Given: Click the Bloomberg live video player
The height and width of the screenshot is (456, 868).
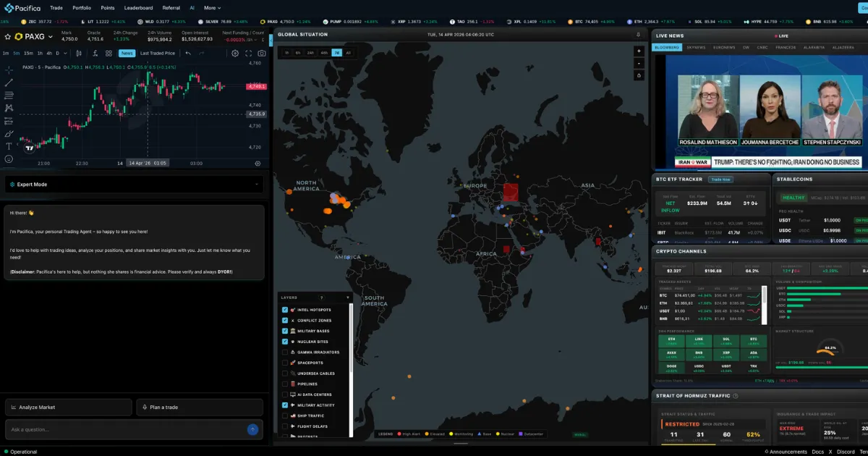Looking at the screenshot, I should (x=760, y=111).
